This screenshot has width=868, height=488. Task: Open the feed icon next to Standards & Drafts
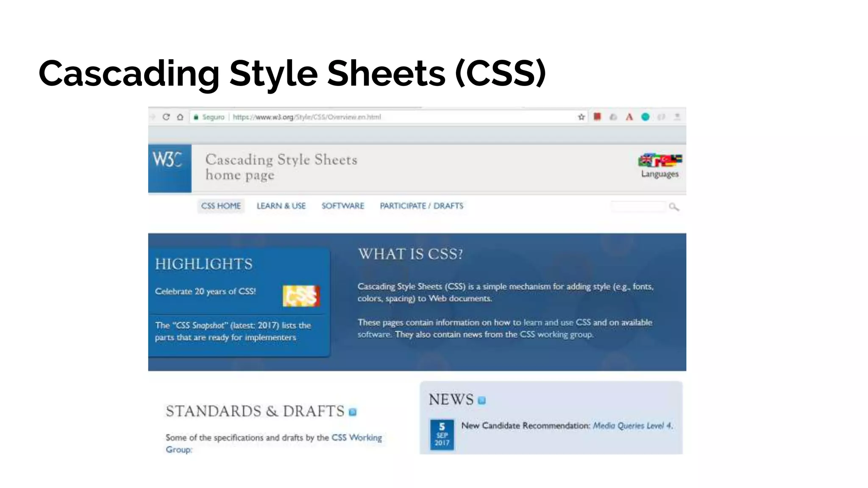(353, 412)
